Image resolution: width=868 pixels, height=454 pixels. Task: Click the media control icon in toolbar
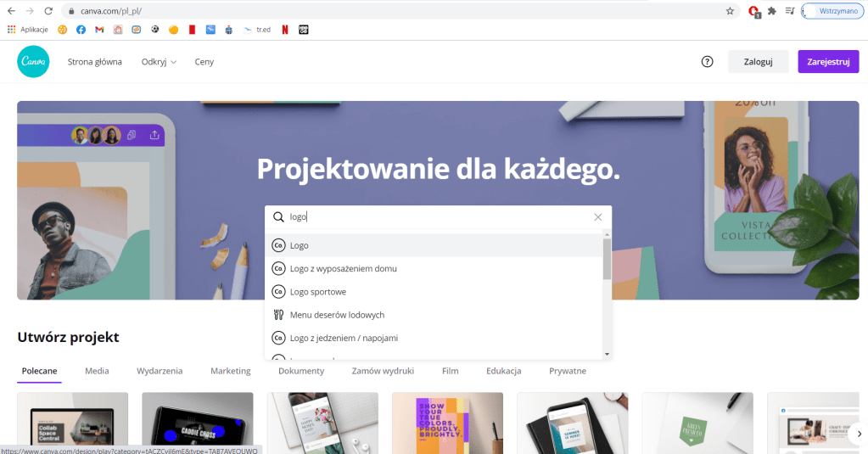[x=791, y=11]
